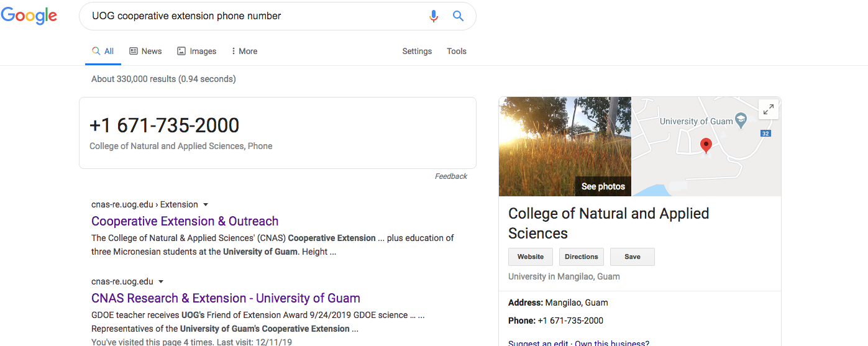Expand the map with fullscreen arrows icon
Screen dimensions: 868x346
(769, 109)
